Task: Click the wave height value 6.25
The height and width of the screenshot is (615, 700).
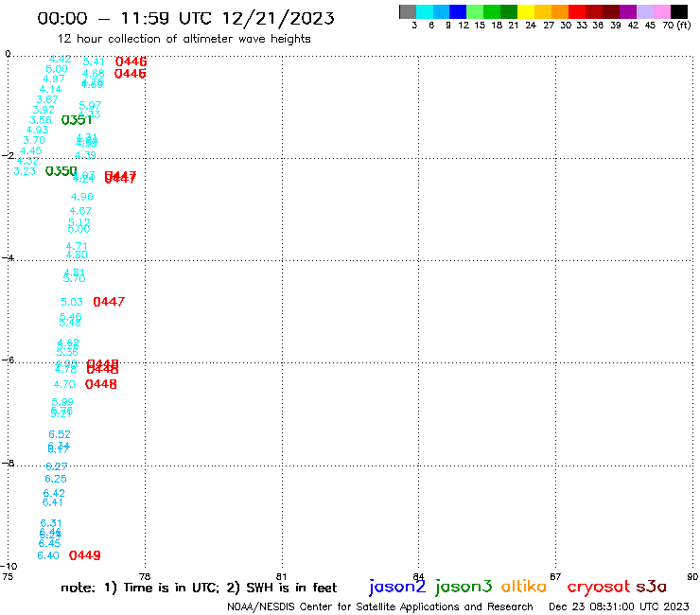Action: pyautogui.click(x=56, y=479)
